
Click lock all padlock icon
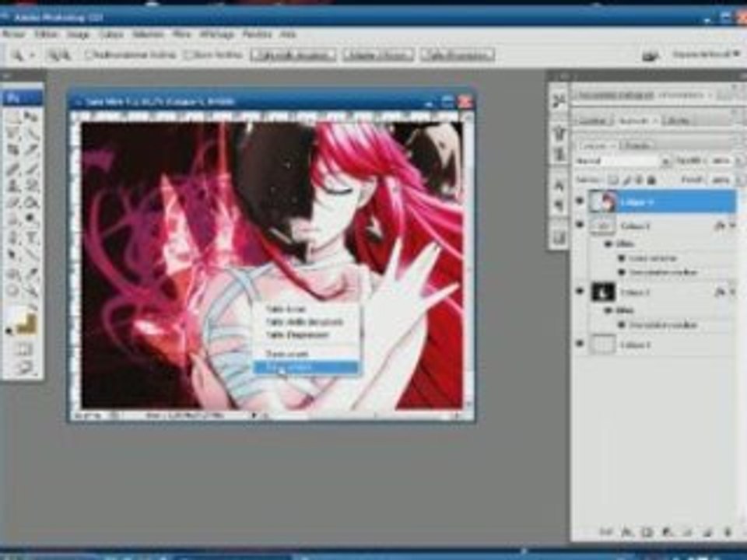click(x=652, y=180)
